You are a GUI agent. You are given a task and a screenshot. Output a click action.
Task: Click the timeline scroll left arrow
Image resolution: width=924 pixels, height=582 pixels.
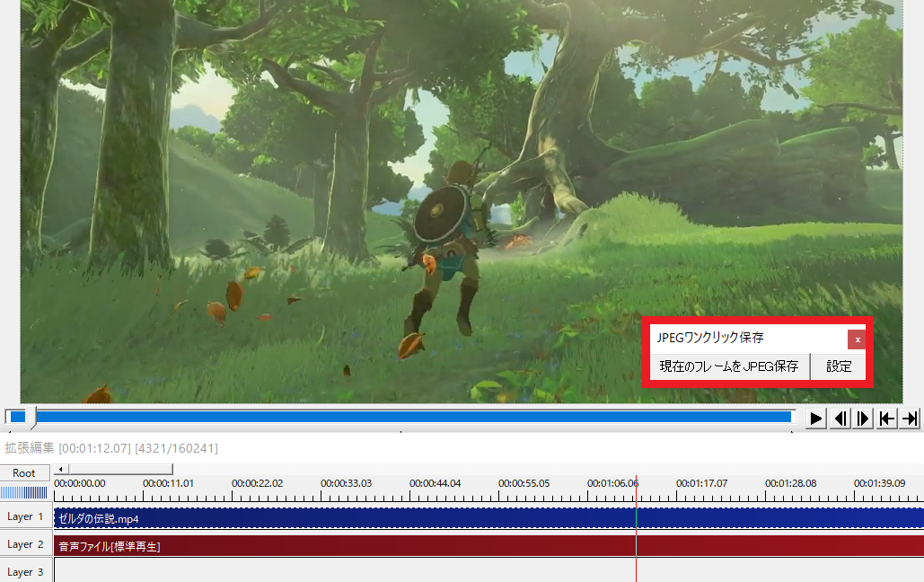pos(61,470)
